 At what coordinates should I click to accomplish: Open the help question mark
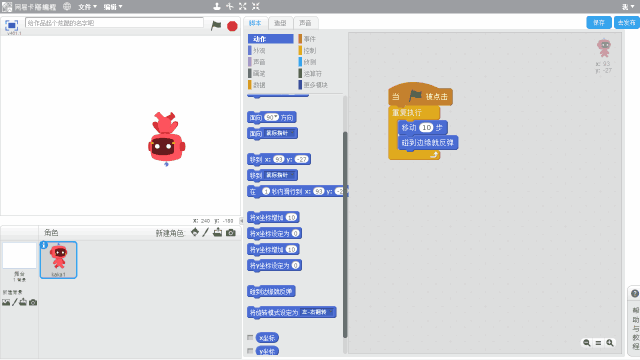pyautogui.click(x=635, y=293)
